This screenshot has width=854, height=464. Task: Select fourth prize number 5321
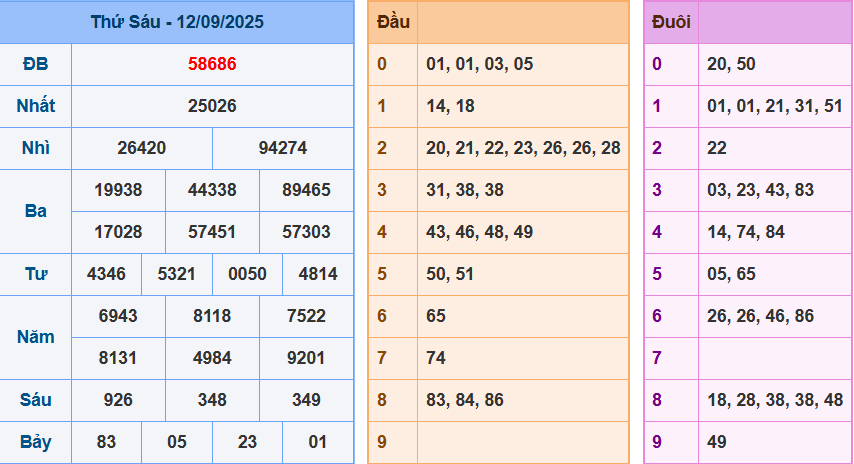(176, 273)
